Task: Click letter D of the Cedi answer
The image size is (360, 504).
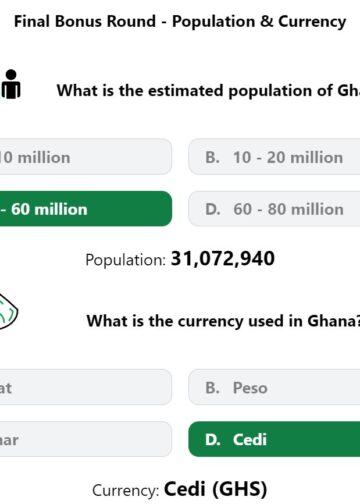Action: (213, 440)
